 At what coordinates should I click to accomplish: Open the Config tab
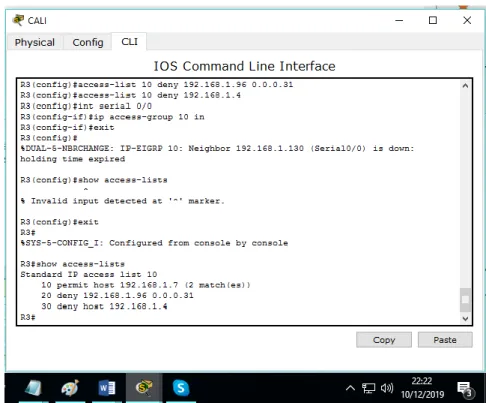tap(88, 42)
